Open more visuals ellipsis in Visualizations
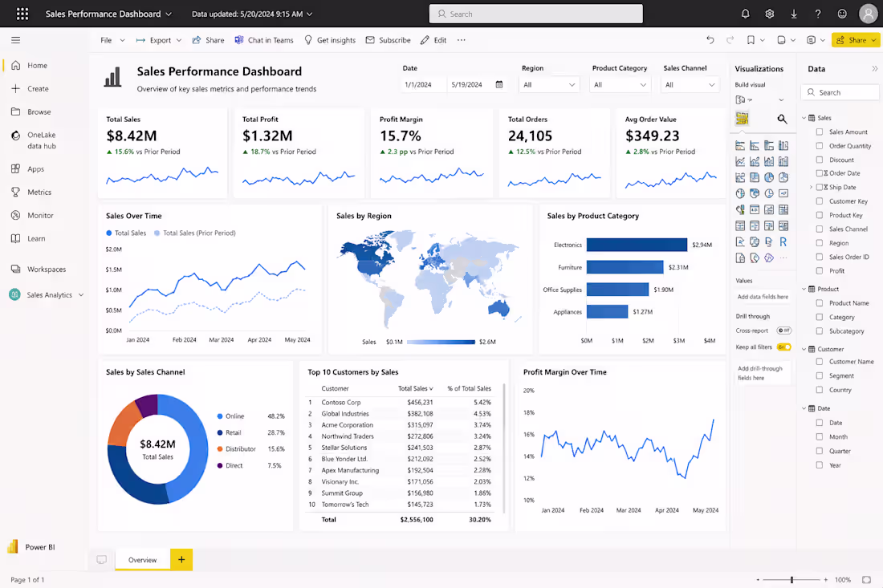Image resolution: width=883 pixels, height=588 pixels. [783, 258]
